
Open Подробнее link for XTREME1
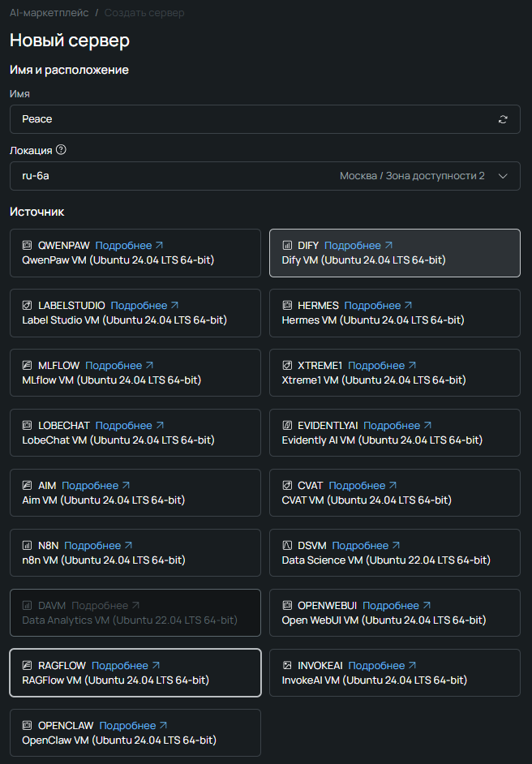click(383, 366)
